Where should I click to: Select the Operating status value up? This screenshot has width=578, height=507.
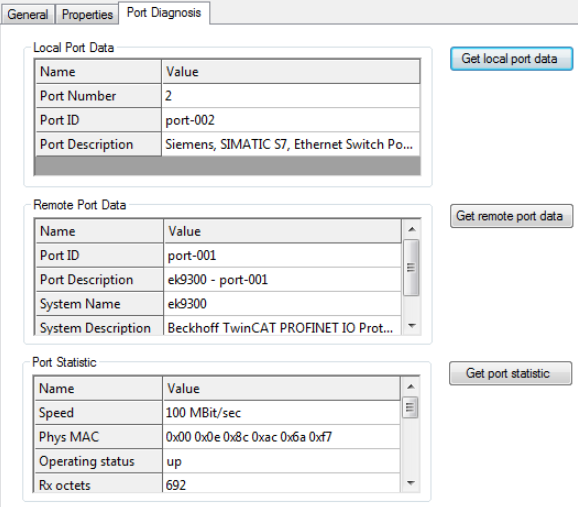point(282,461)
